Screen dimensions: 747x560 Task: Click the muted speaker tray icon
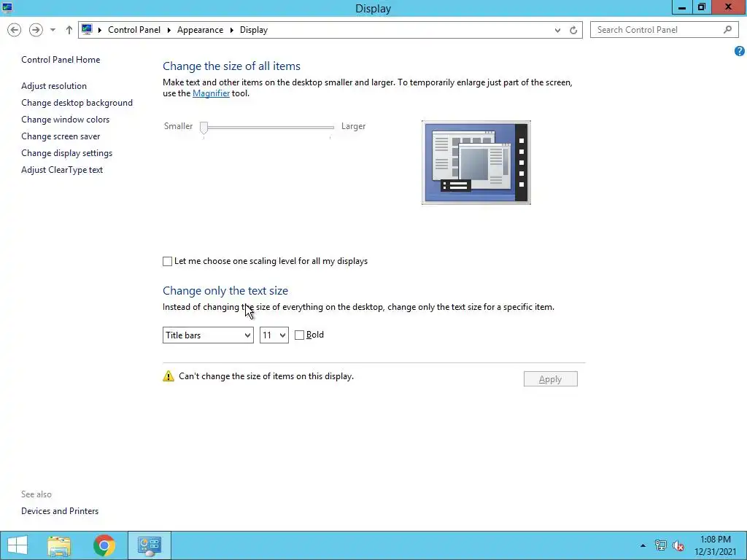(x=678, y=545)
